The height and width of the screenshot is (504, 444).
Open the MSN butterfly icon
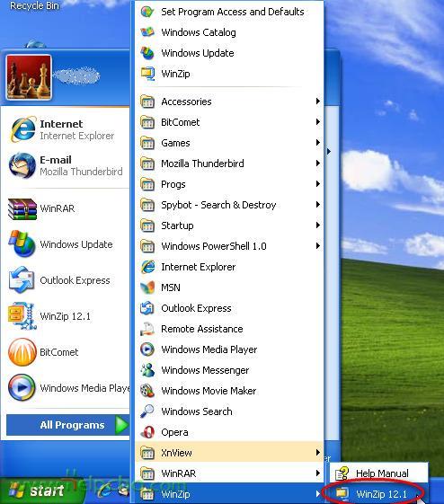click(x=147, y=287)
